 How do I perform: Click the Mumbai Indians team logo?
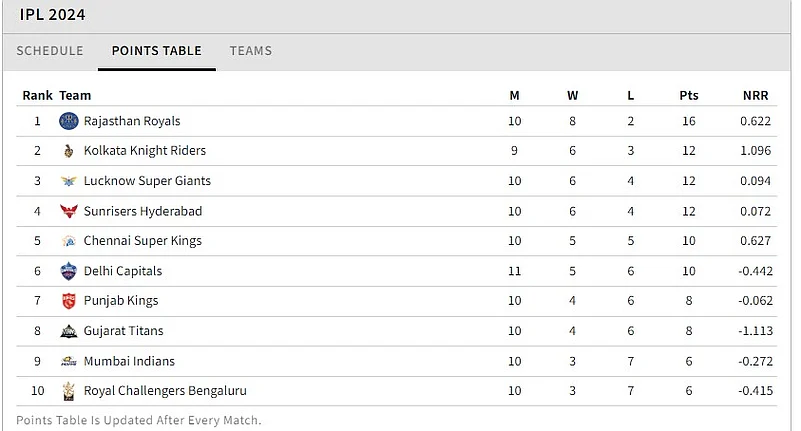click(68, 361)
